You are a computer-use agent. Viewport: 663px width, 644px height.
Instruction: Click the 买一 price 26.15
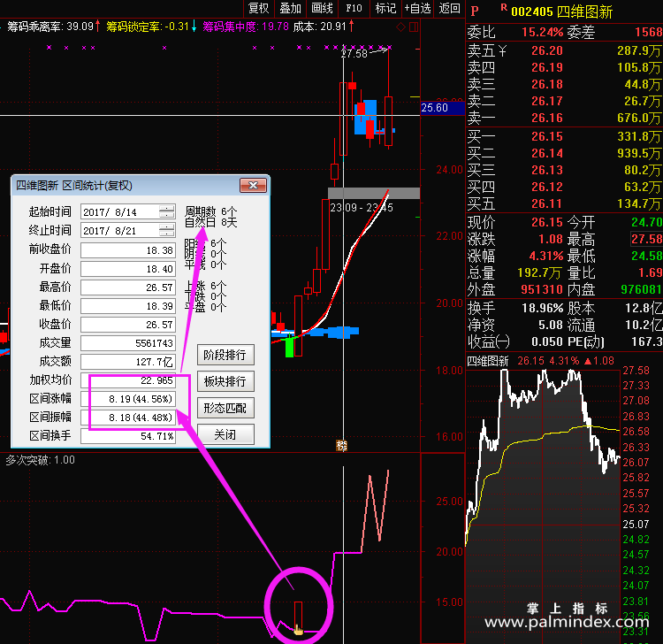[547, 136]
